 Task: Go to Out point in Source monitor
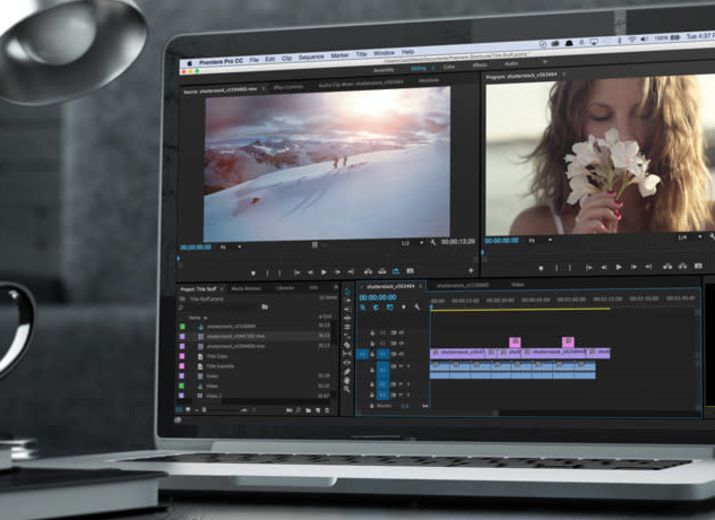(351, 272)
